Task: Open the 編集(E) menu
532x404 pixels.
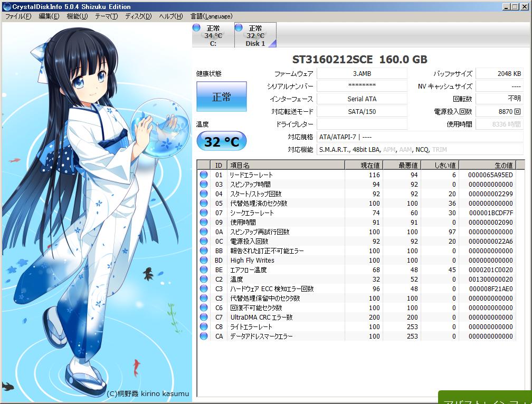Action: pyautogui.click(x=49, y=16)
